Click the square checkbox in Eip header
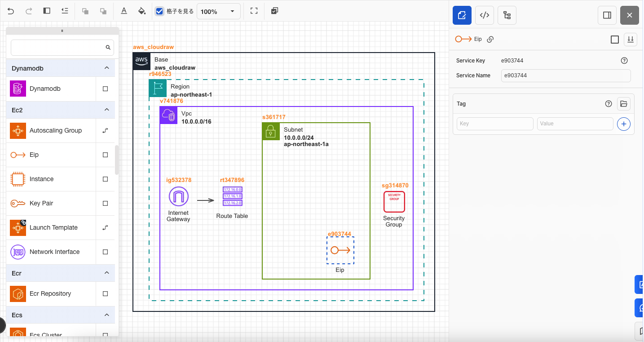The width and height of the screenshot is (644, 342). (615, 40)
